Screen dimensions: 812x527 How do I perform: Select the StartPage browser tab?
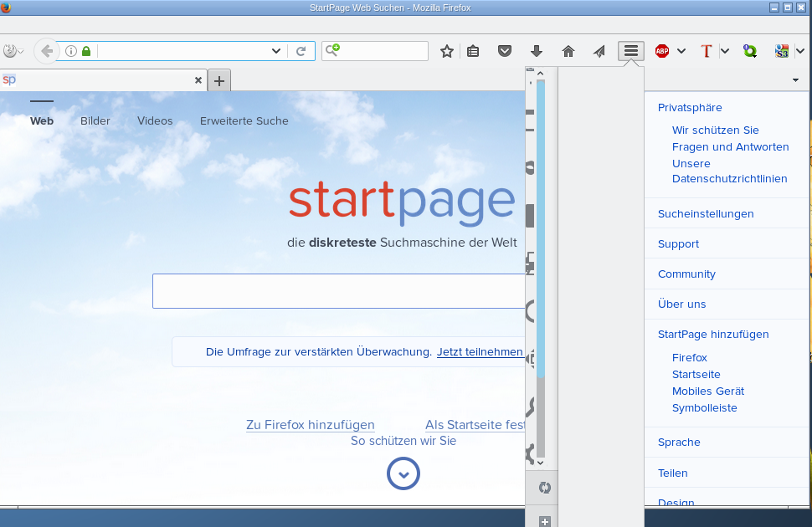click(x=104, y=80)
